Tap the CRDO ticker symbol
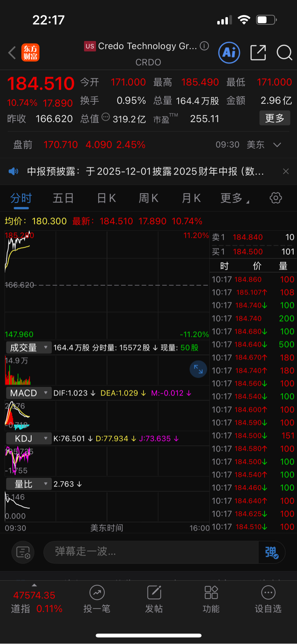The height and width of the screenshot is (644, 297). (148, 62)
